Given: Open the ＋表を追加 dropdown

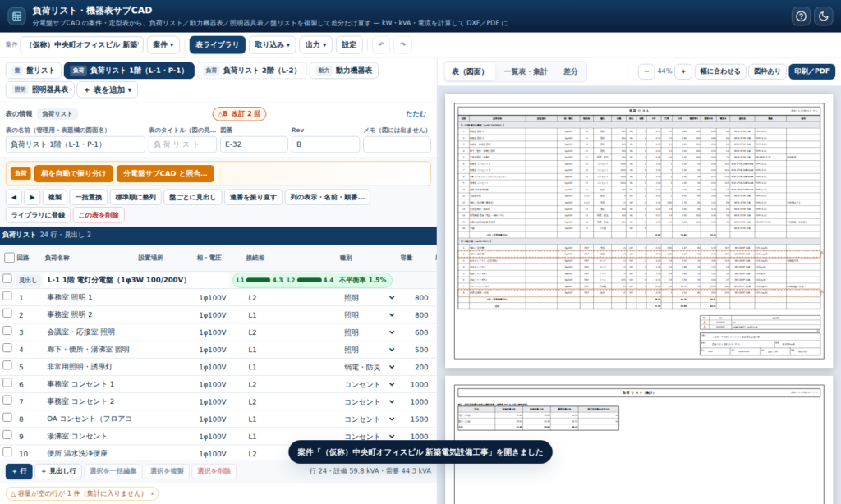Looking at the screenshot, I should coord(108,89).
